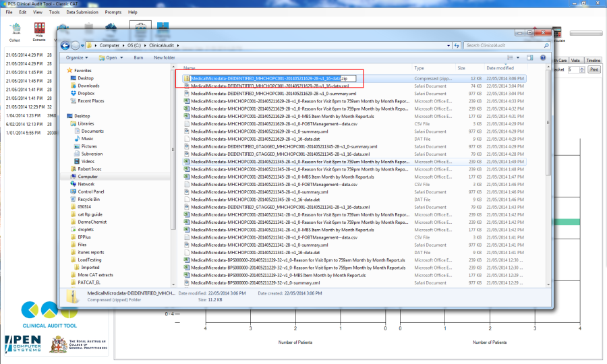Expand the Open button's dropdown arrow
This screenshot has height=364, width=607.
pos(121,58)
